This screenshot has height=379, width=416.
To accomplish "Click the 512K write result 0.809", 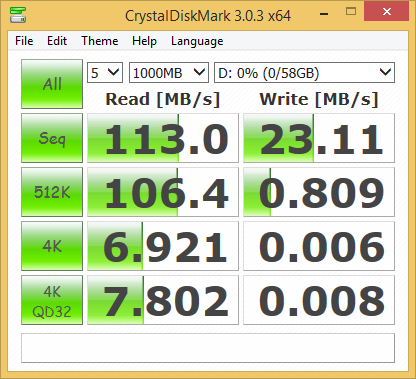I will click(x=319, y=192).
